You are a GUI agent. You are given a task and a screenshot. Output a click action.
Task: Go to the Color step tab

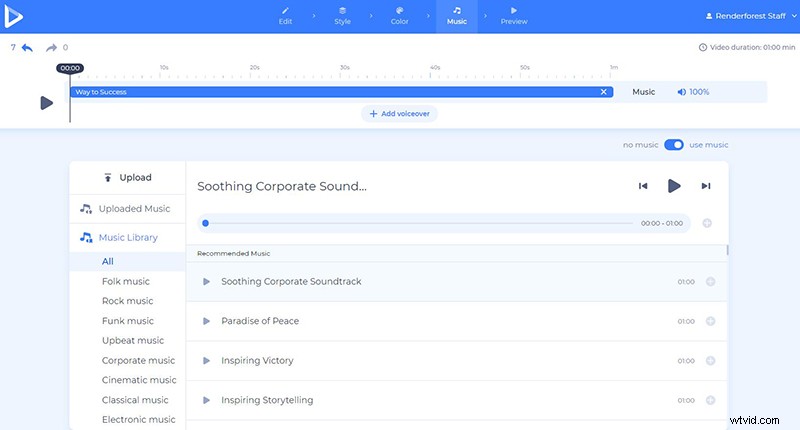pyautogui.click(x=399, y=16)
